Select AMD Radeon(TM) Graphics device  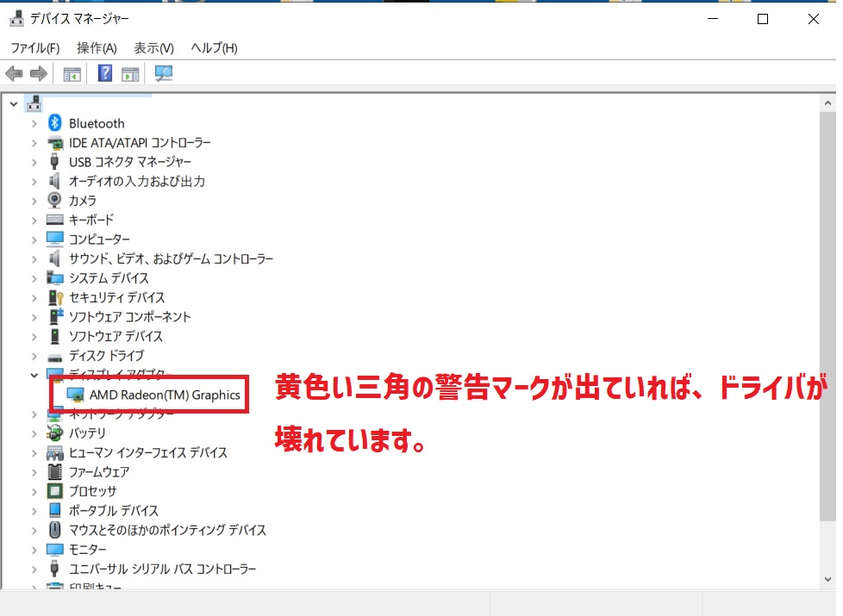point(165,395)
